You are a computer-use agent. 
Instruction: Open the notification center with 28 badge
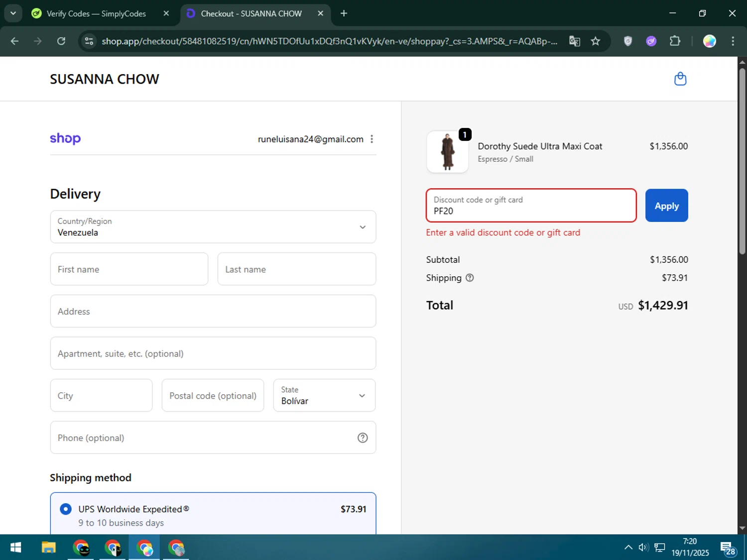pos(728,548)
